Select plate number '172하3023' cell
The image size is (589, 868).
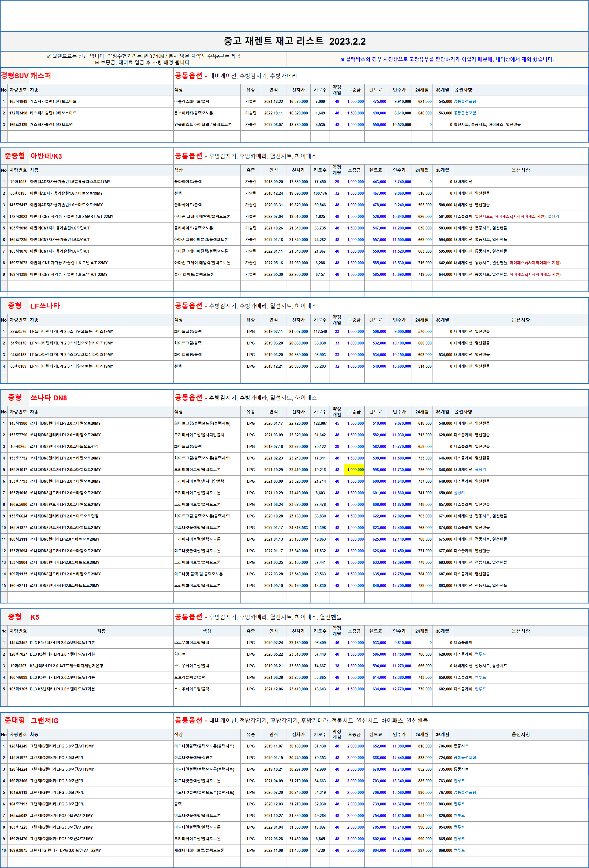pos(18,217)
